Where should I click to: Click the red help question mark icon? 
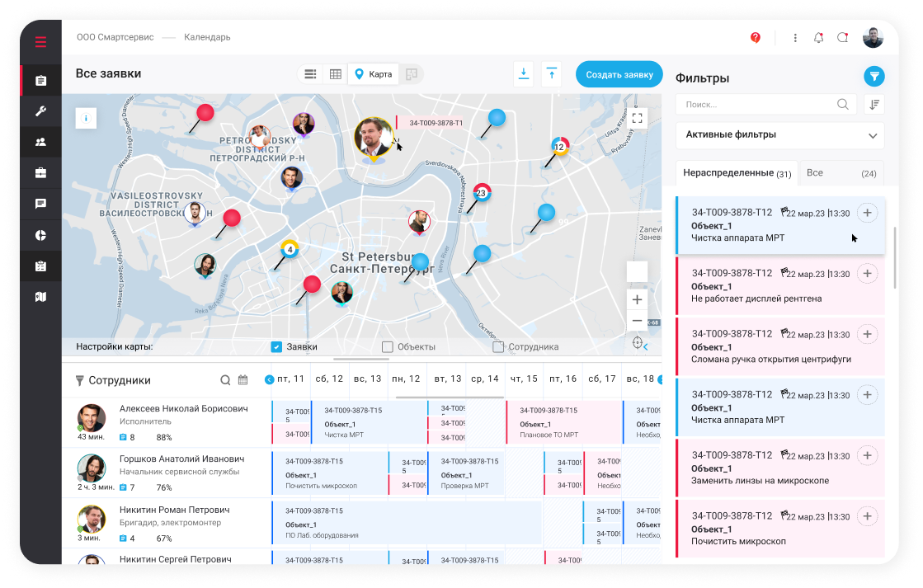point(756,38)
